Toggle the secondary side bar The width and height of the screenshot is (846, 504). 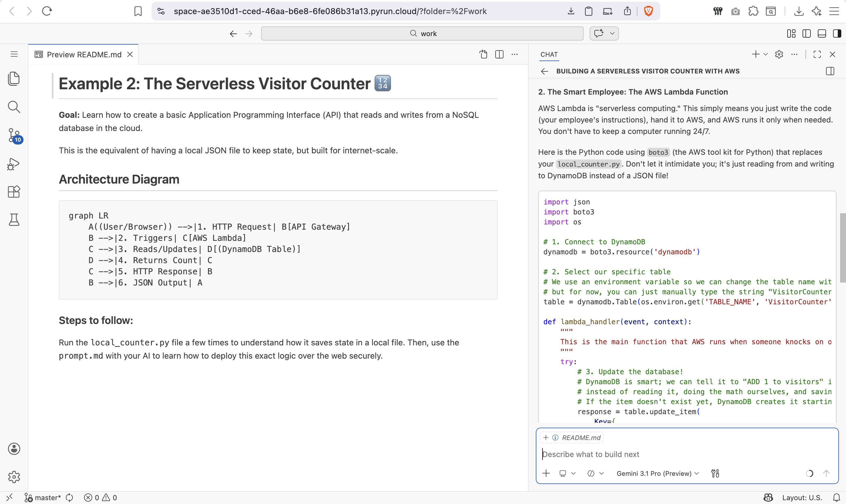click(837, 33)
